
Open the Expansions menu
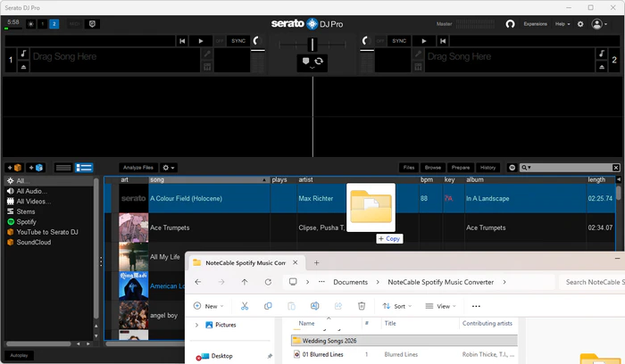(x=536, y=24)
